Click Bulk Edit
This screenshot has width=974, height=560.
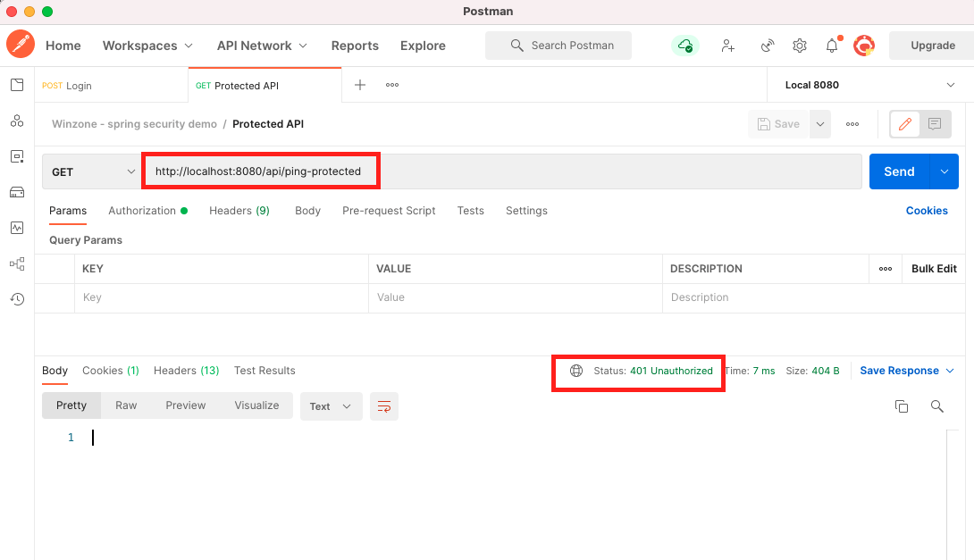click(x=934, y=269)
